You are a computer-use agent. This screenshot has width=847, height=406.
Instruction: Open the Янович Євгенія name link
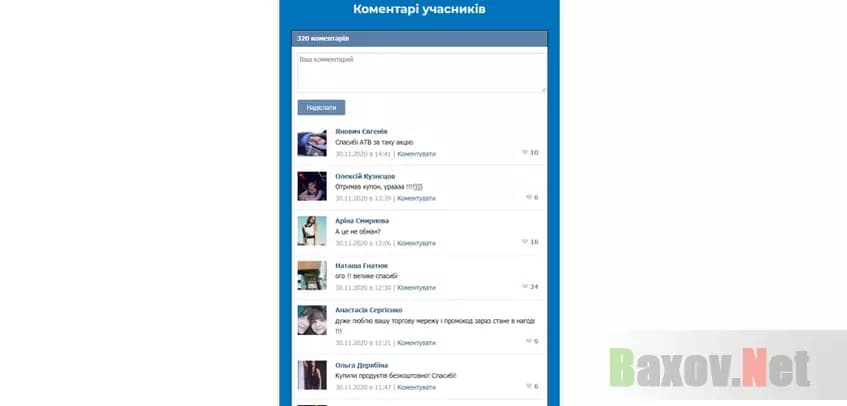tap(361, 132)
